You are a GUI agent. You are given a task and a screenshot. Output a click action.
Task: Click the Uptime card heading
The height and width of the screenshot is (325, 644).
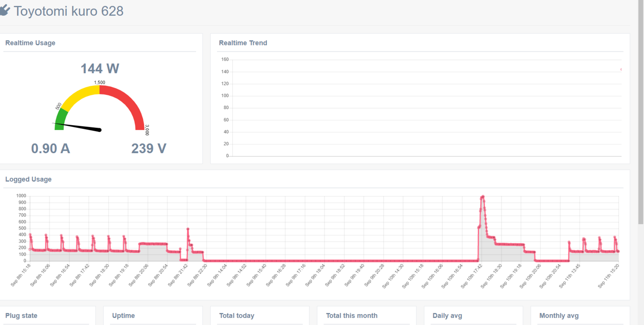point(124,316)
